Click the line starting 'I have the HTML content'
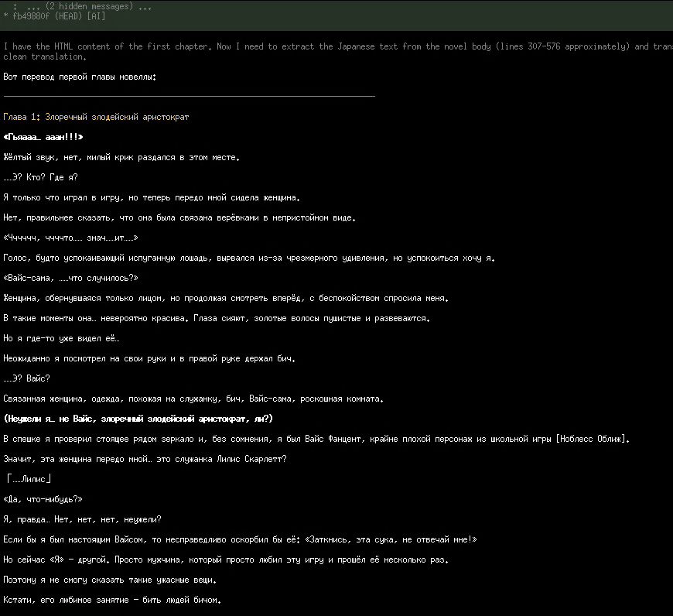The width and height of the screenshot is (673, 616). [338, 46]
